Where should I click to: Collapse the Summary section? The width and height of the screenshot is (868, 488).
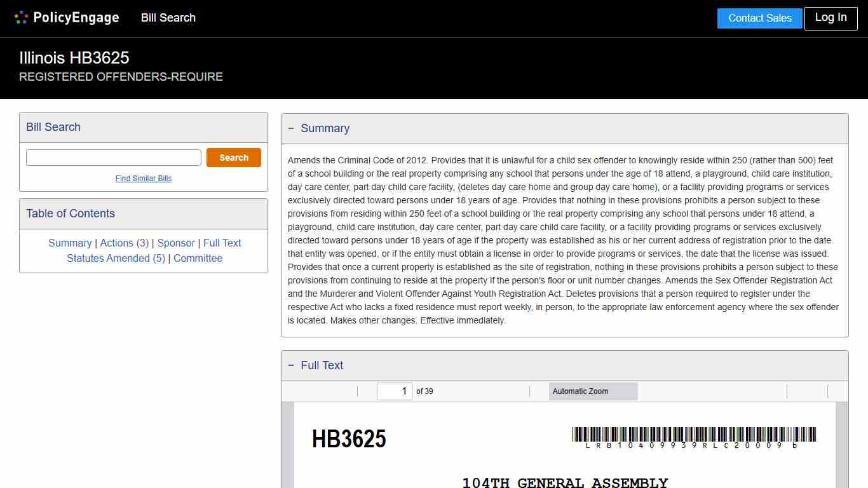coord(292,128)
